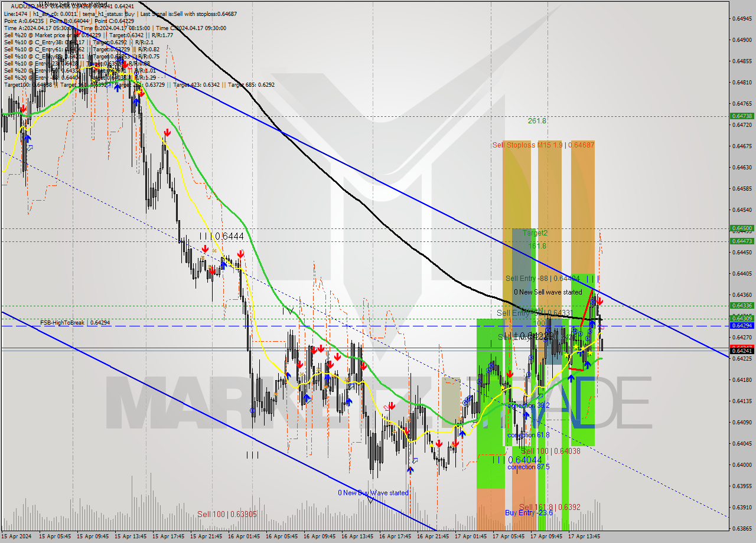This screenshot has width=756, height=543.
Task: Click the 'Sell 100 | 0.64038' label
Action: (x=550, y=451)
